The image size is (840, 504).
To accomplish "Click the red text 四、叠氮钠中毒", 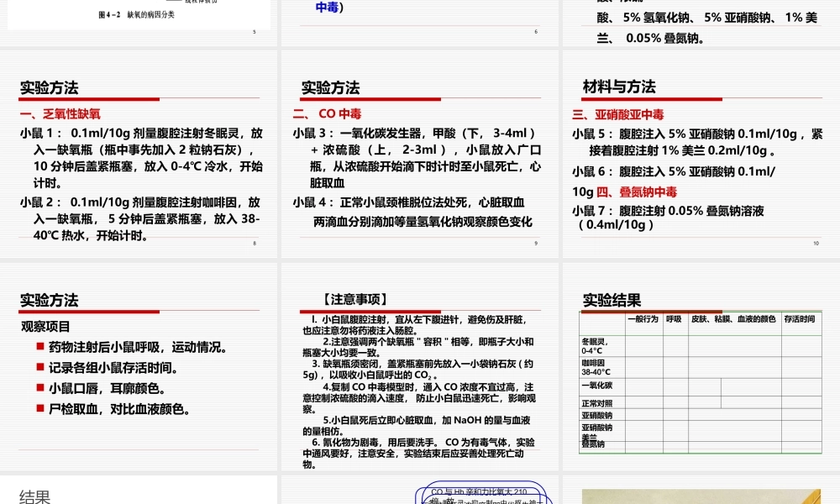I will 637,192.
